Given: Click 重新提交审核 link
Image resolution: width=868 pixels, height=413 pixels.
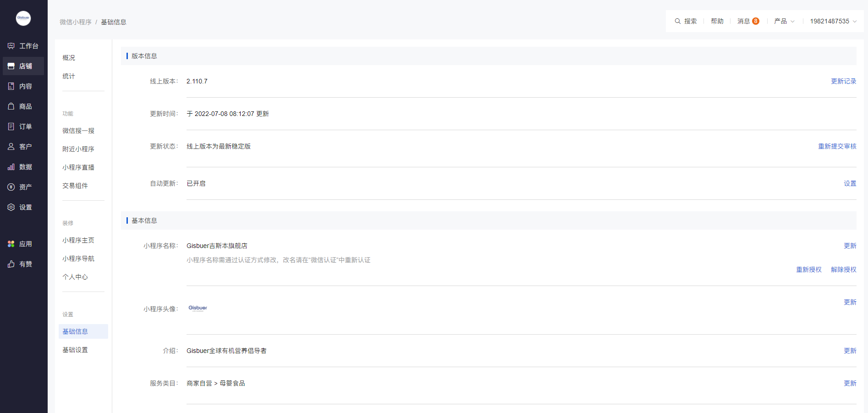Looking at the screenshot, I should [x=837, y=146].
